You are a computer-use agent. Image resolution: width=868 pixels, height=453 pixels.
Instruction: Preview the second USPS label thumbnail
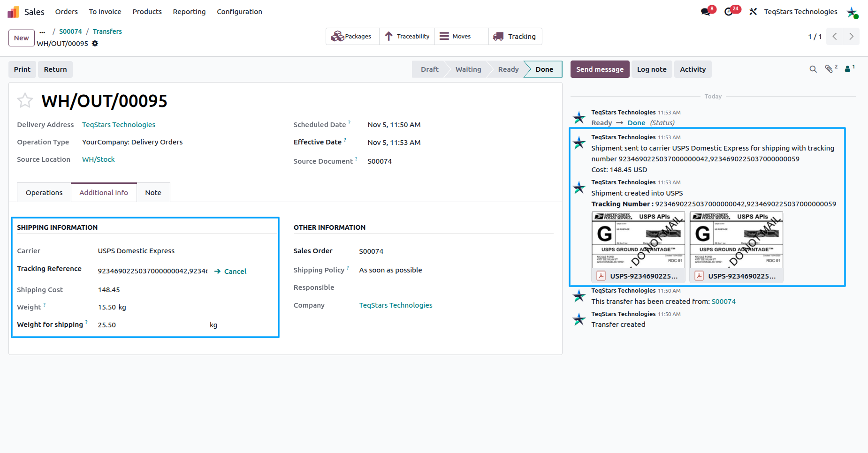(x=736, y=240)
